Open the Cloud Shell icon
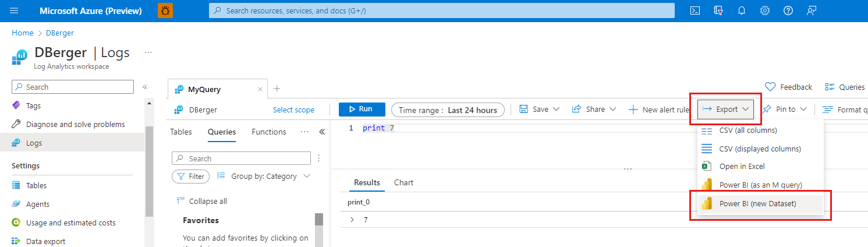 pos(695,10)
